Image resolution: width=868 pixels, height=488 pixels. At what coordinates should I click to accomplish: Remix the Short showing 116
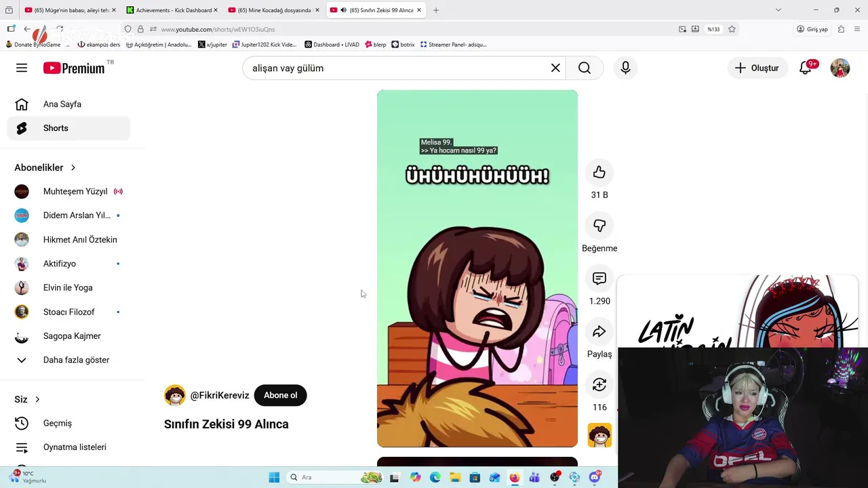tap(599, 384)
